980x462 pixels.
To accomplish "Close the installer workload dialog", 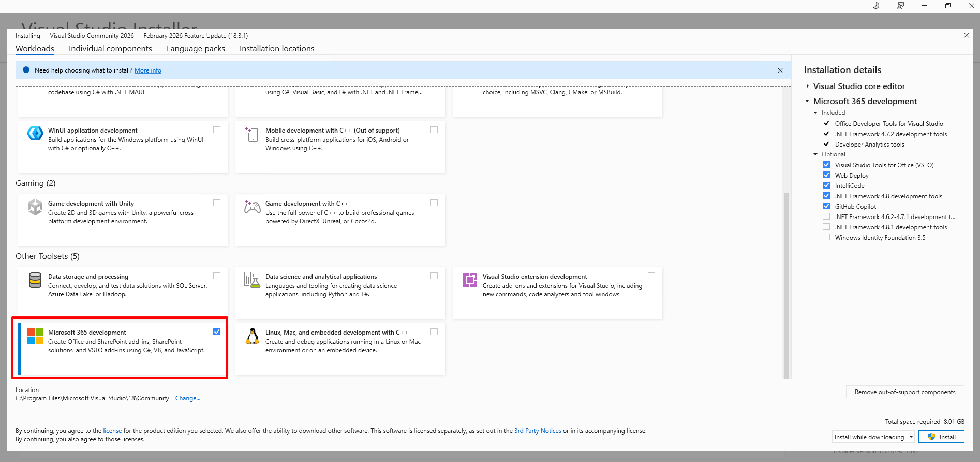I will pos(966,35).
